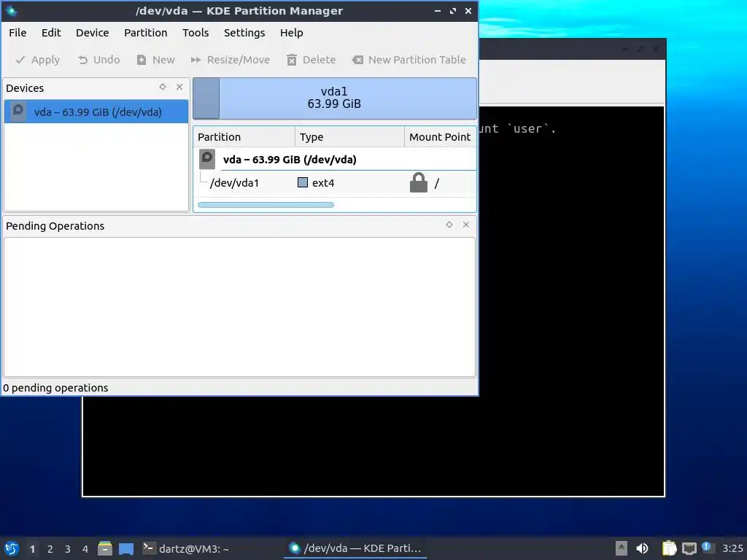The image size is (747, 560).
Task: Click the show desktop icon in taskbar
Action: [x=126, y=548]
